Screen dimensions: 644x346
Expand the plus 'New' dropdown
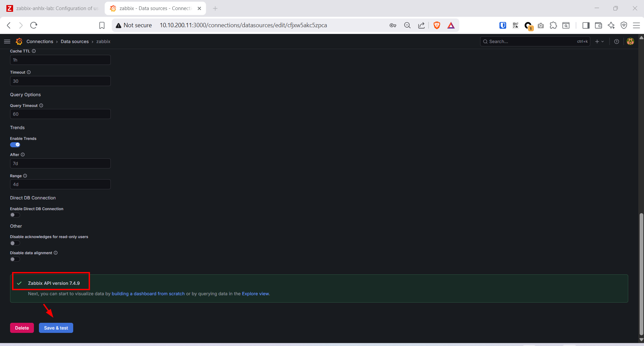tap(599, 41)
